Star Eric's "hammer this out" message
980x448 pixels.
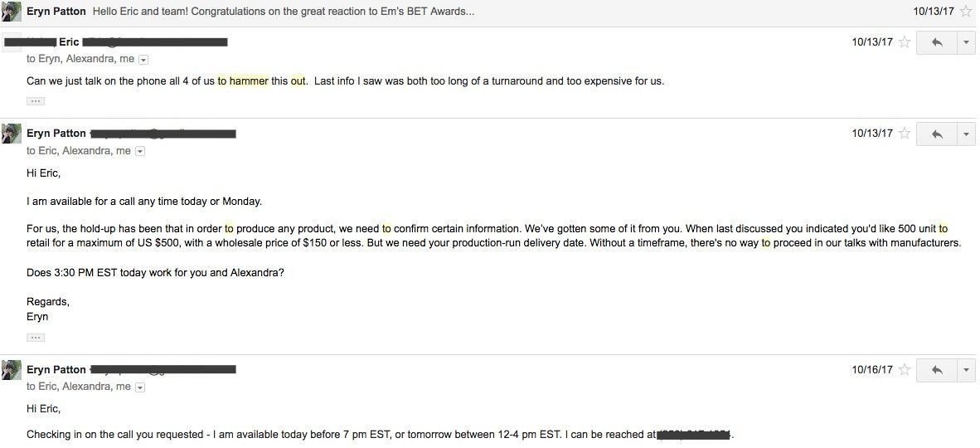coord(905,42)
